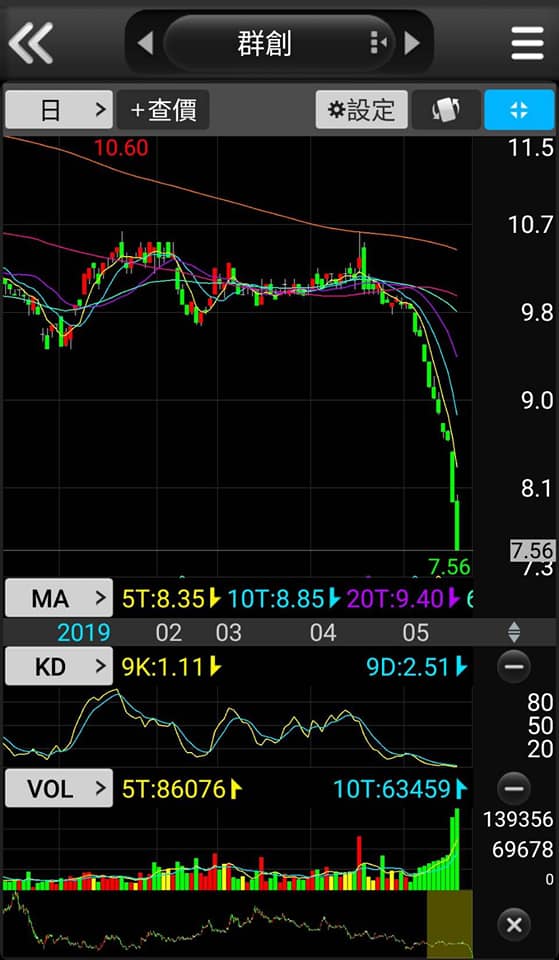Close the overview mini chart with X
Screen dimensions: 559x960
coord(514,924)
